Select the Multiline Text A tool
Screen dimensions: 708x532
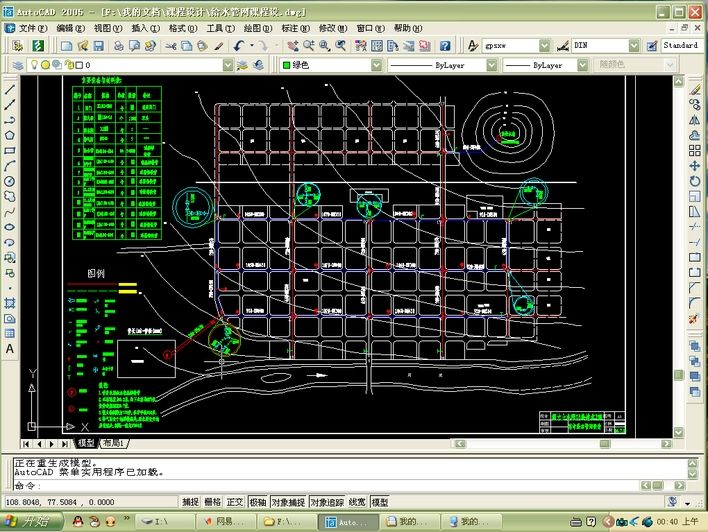9,349
